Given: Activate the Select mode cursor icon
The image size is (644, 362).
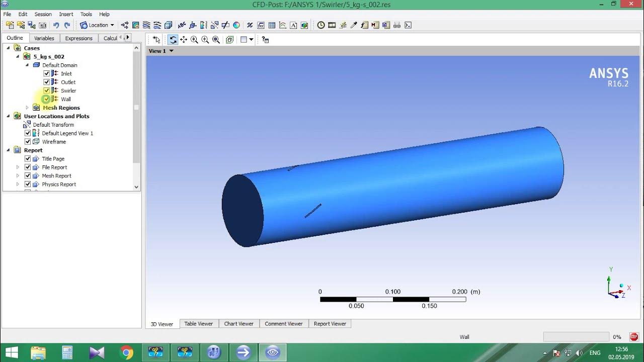Looking at the screenshot, I should pyautogui.click(x=157, y=39).
